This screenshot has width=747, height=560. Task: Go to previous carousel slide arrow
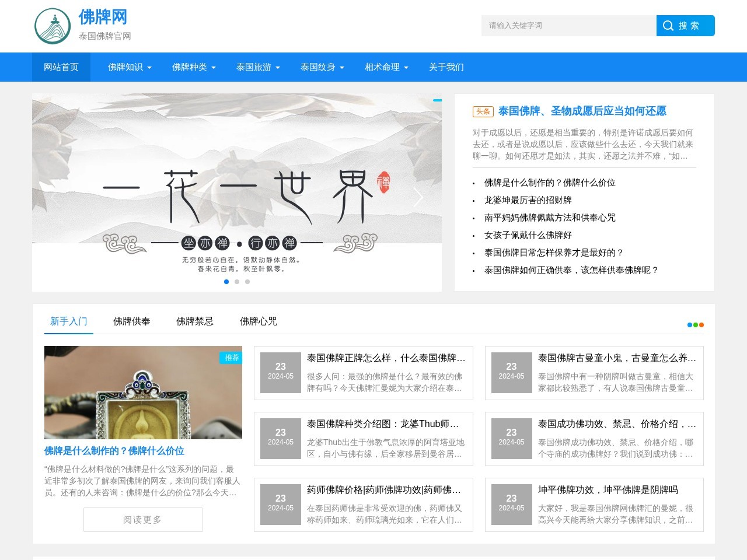point(55,198)
